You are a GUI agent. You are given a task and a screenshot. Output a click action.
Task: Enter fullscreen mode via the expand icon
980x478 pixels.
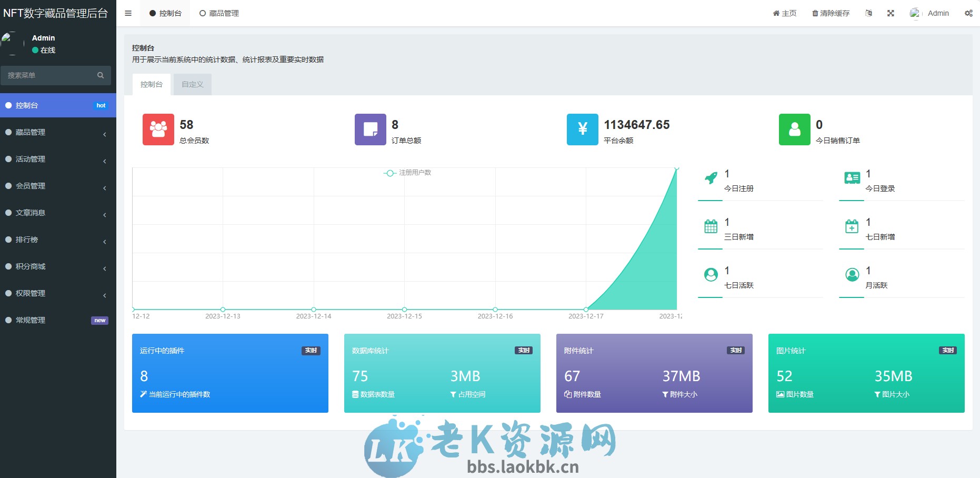click(x=891, y=13)
